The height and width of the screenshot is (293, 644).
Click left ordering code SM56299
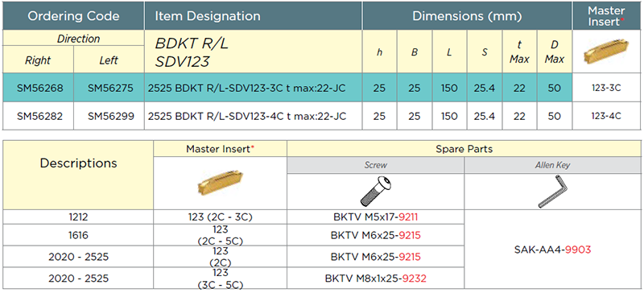109,116
